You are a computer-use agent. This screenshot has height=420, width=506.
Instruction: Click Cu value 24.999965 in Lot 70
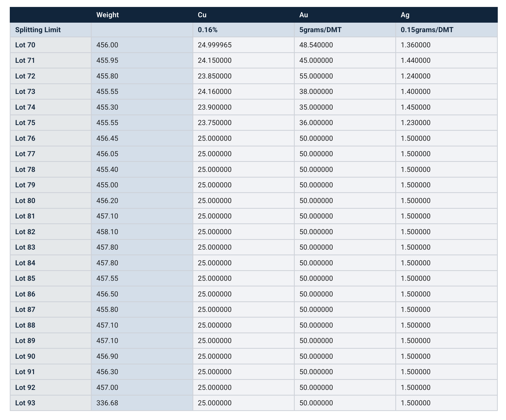pyautogui.click(x=215, y=45)
